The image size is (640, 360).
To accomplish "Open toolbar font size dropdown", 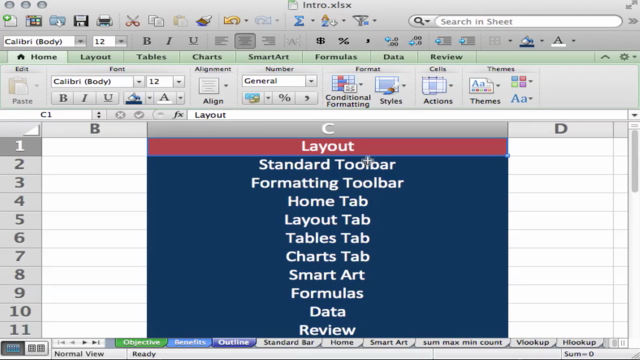I will [121, 41].
